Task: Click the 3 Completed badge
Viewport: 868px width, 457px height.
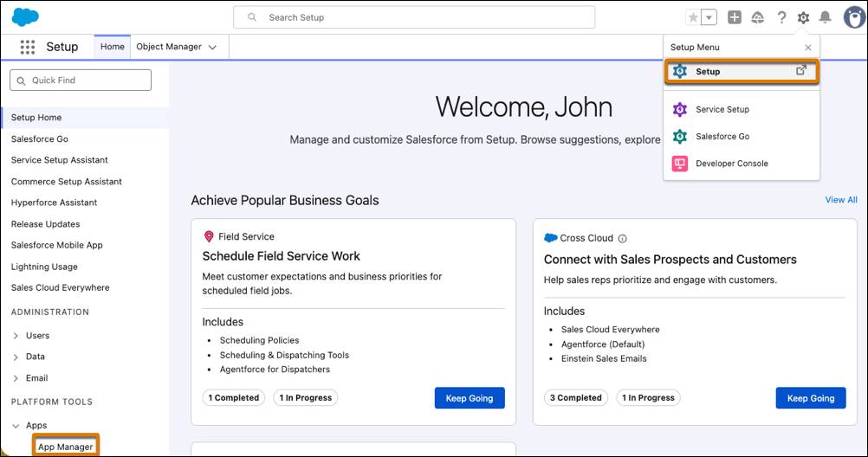Action: coord(576,398)
